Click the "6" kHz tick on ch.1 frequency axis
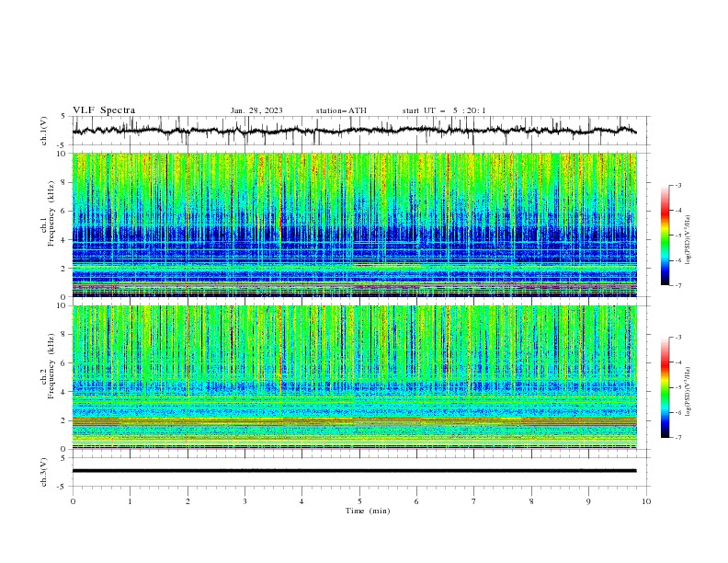This screenshot has height=563, width=728. pyautogui.click(x=64, y=212)
